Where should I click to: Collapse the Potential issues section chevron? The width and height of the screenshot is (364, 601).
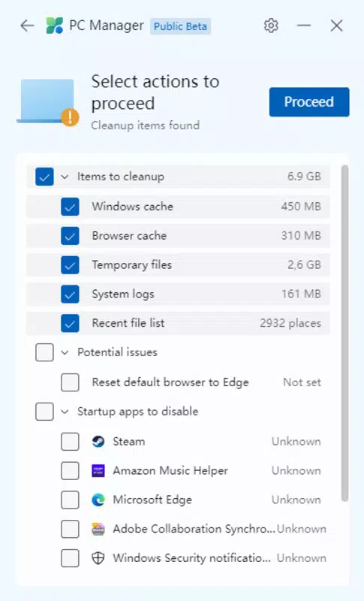pos(65,352)
